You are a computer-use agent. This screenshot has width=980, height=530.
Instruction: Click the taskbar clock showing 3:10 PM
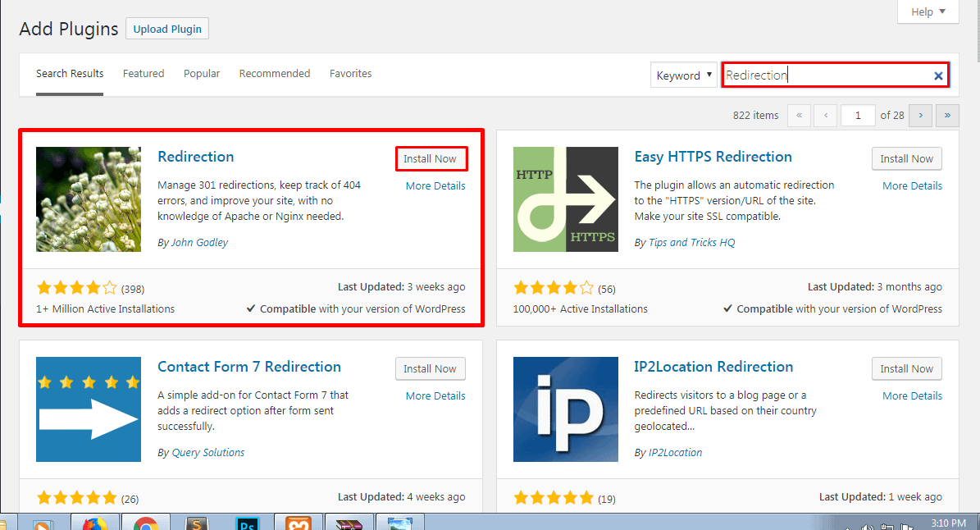pos(948,523)
